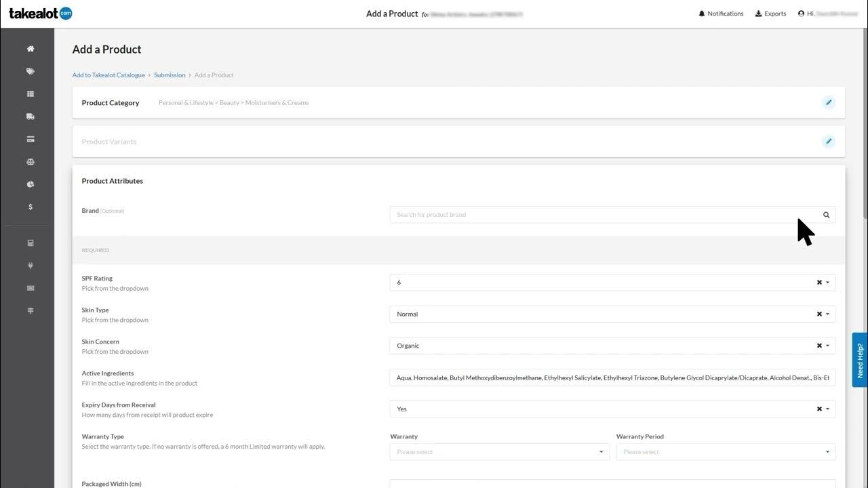Open the calculator icon in the sidebar
868x488 pixels.
point(31,243)
